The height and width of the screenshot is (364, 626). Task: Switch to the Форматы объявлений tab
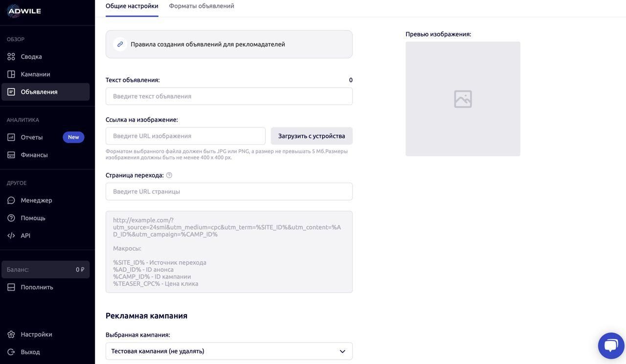click(201, 6)
